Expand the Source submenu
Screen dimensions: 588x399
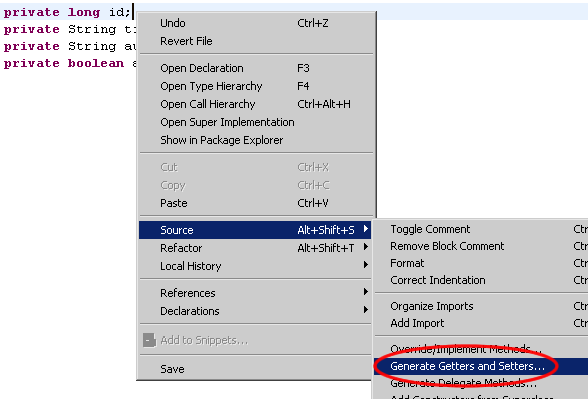[255, 230]
